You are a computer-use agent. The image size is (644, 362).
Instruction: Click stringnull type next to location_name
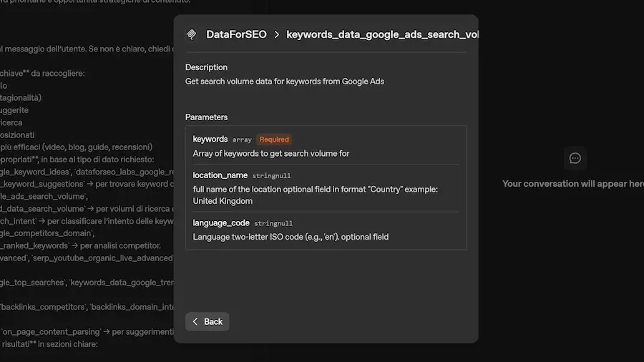click(271, 176)
